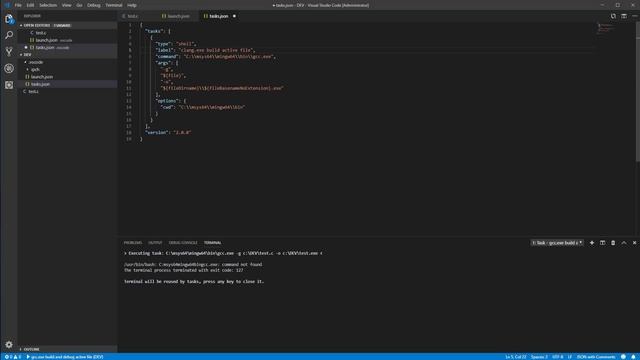
Task: Expand the ipch folder
Action: coord(67,69)
